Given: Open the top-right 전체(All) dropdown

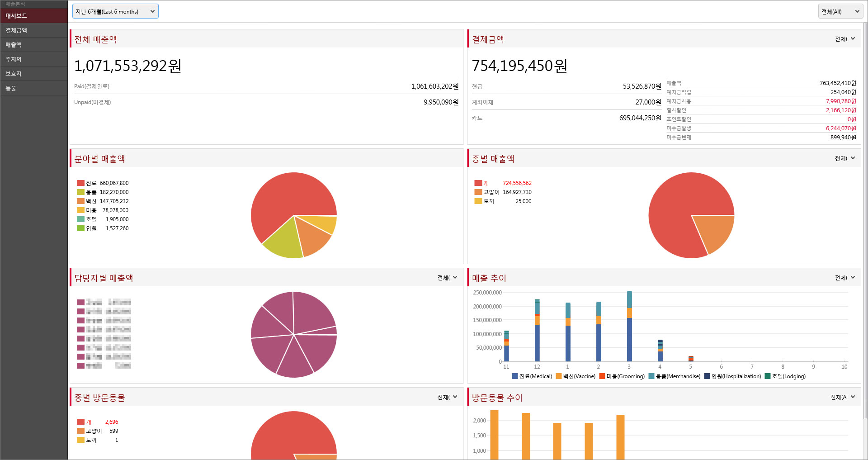Looking at the screenshot, I should pyautogui.click(x=840, y=11).
